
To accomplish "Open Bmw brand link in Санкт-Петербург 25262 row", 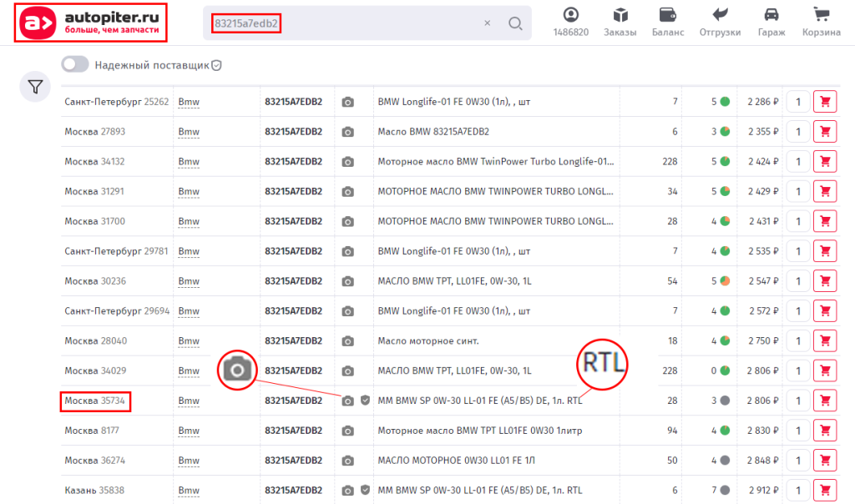I will point(189,102).
